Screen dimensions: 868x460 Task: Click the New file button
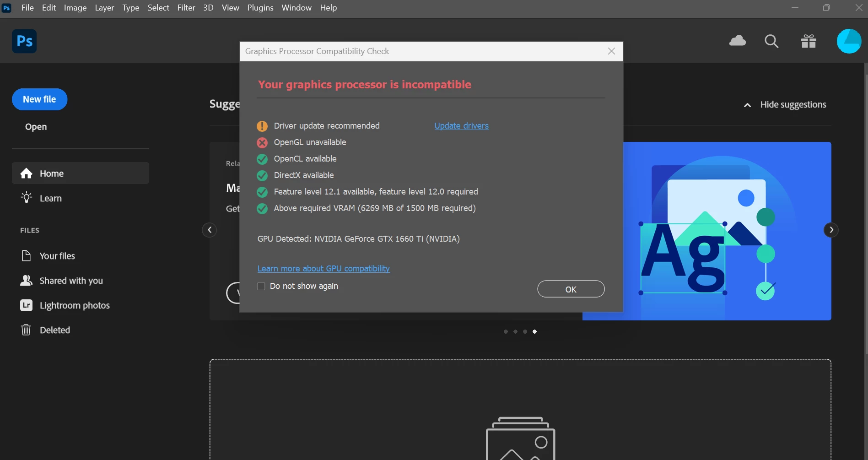39,99
